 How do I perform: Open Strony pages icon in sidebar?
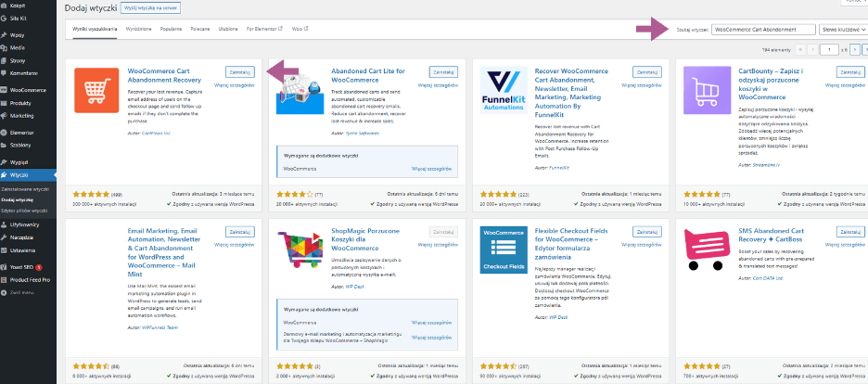coord(4,60)
